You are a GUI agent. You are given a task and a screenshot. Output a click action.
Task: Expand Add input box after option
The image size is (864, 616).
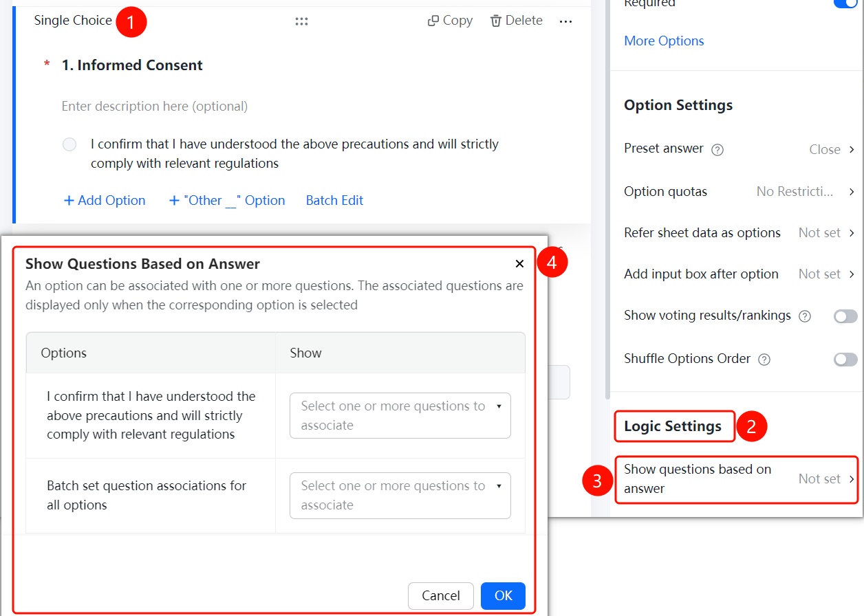pyautogui.click(x=739, y=274)
